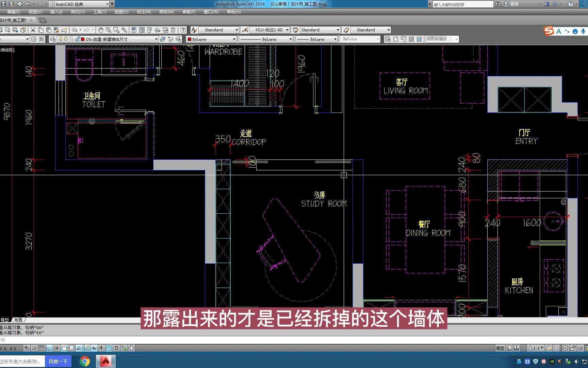Open the Properties palette icon
Viewport: 588px width, 368px height.
tap(134, 30)
